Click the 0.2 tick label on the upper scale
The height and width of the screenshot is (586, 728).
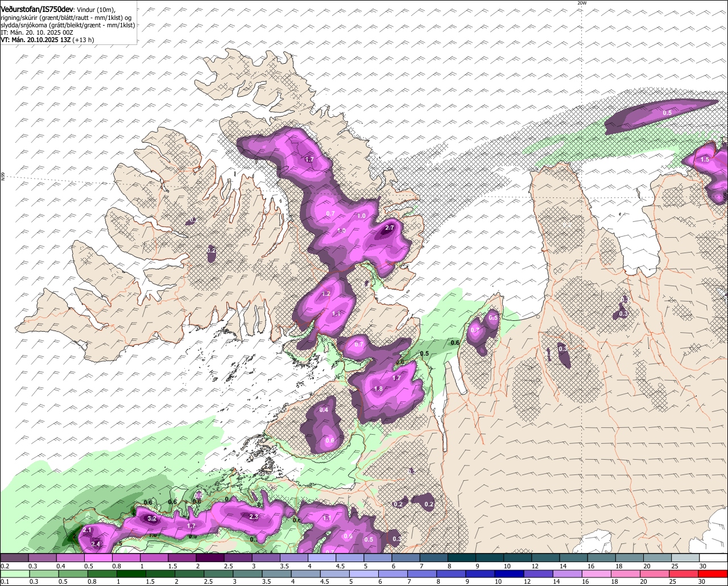(x=4, y=566)
